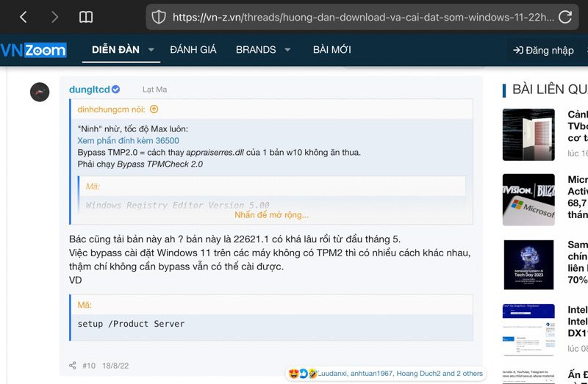Image resolution: width=588 pixels, height=384 pixels.
Task: Open the dungltcd username link
Action: 89,89
